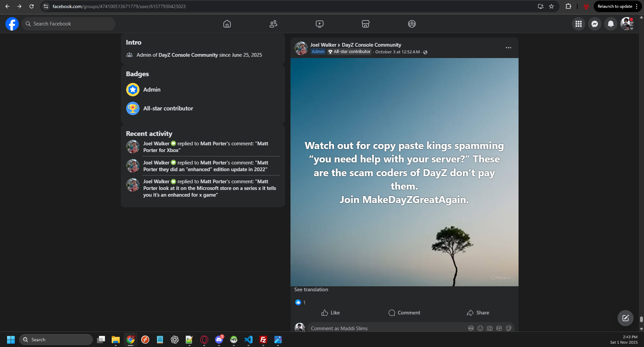644x347 pixels.
Task: Click See translation under the post
Action: (x=311, y=290)
